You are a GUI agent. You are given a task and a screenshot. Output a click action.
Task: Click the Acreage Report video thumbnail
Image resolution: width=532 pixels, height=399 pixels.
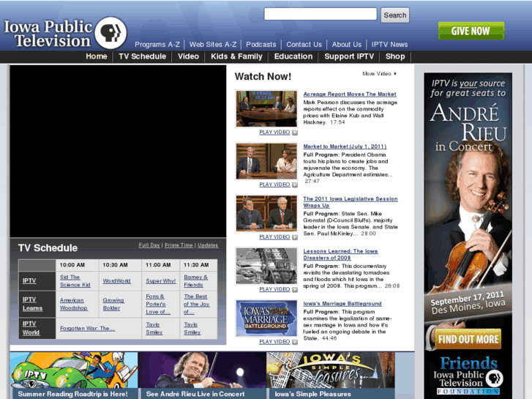[266, 108]
